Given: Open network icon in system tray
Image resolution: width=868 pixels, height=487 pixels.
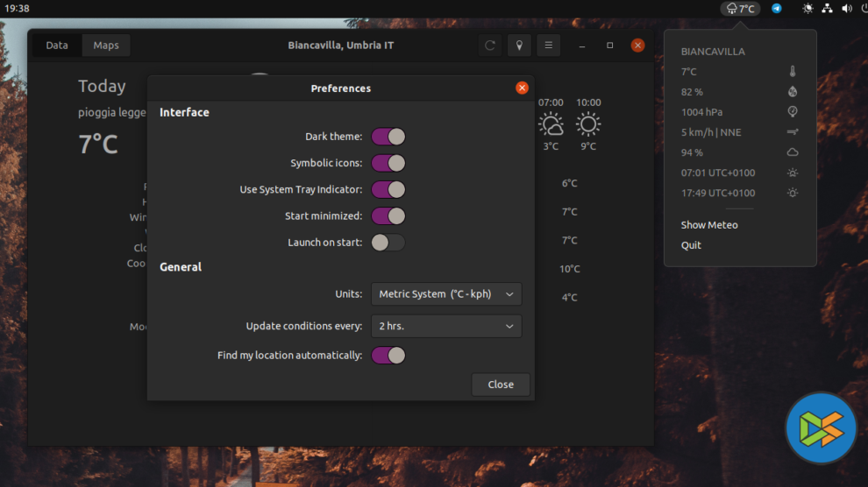Looking at the screenshot, I should click(827, 8).
